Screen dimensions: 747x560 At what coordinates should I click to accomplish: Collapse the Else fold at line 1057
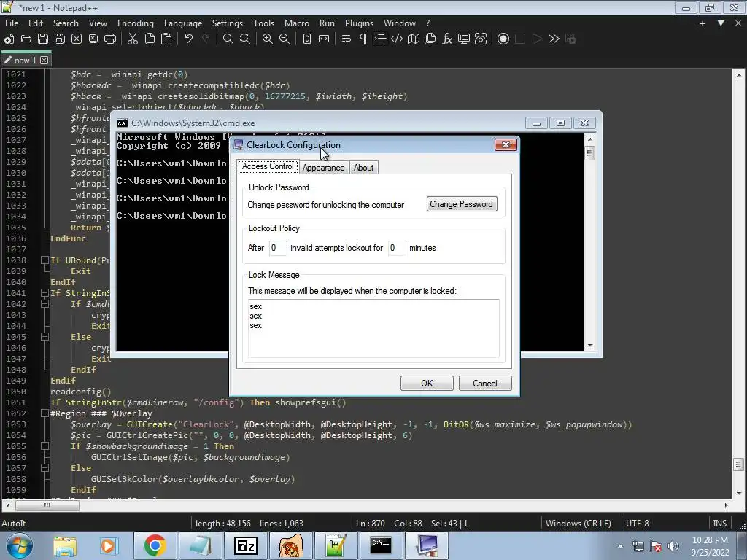44,468
